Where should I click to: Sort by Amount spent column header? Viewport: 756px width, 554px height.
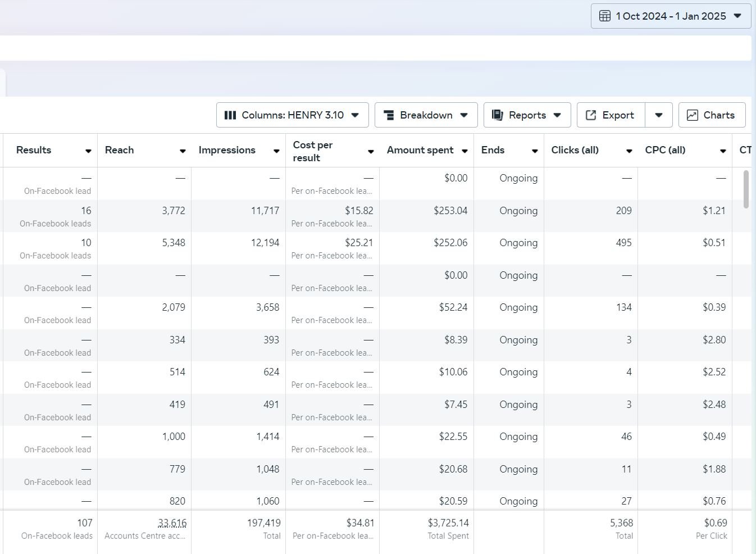click(420, 150)
